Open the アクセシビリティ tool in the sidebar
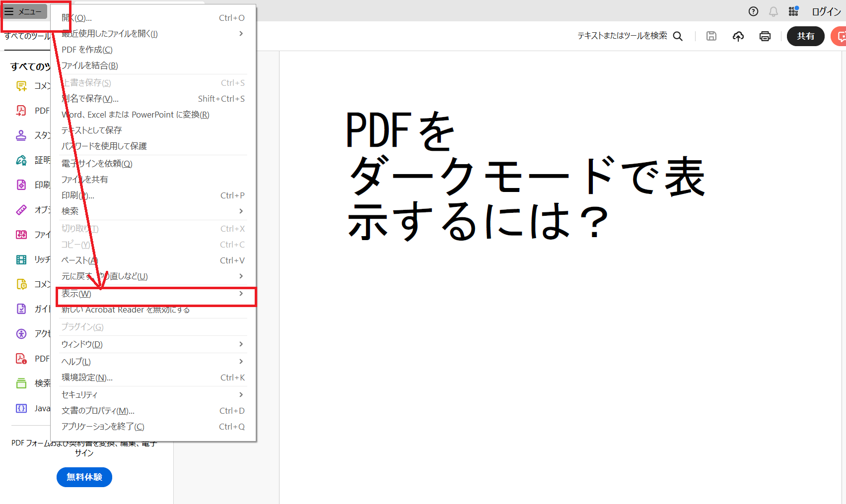The width and height of the screenshot is (846, 504). click(21, 333)
